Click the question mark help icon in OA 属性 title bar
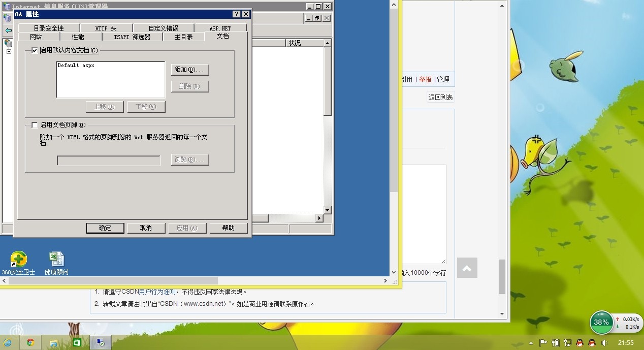 tap(237, 14)
